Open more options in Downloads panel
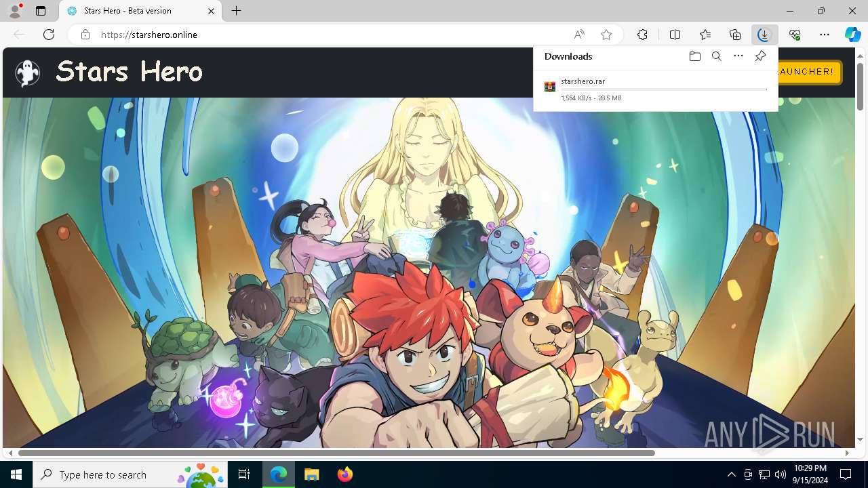Image resolution: width=868 pixels, height=488 pixels. [738, 56]
